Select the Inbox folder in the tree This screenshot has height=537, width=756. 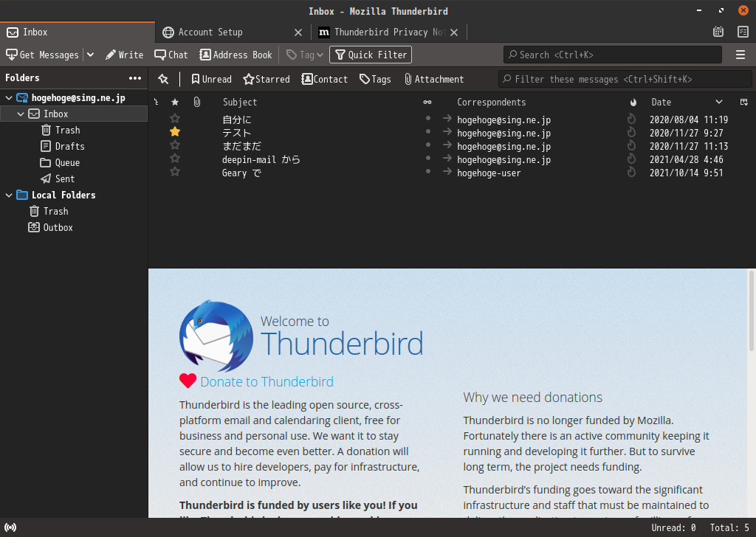coord(56,114)
